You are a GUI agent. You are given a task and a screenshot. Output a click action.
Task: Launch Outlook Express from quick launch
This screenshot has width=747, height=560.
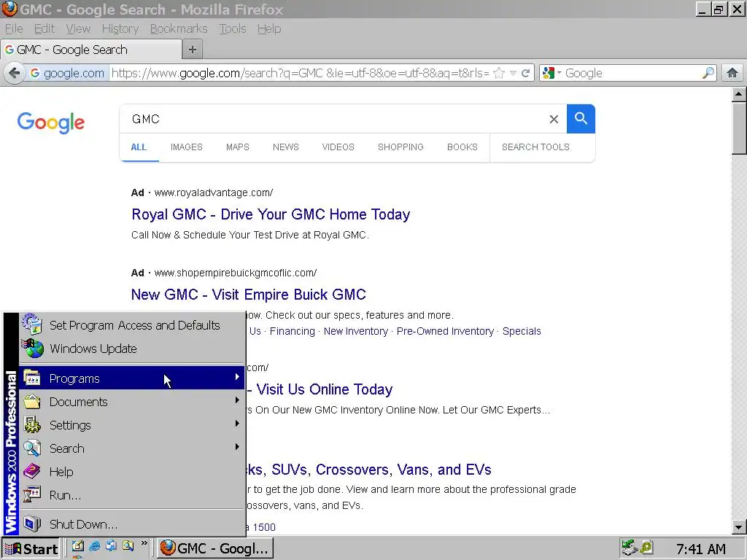[112, 547]
